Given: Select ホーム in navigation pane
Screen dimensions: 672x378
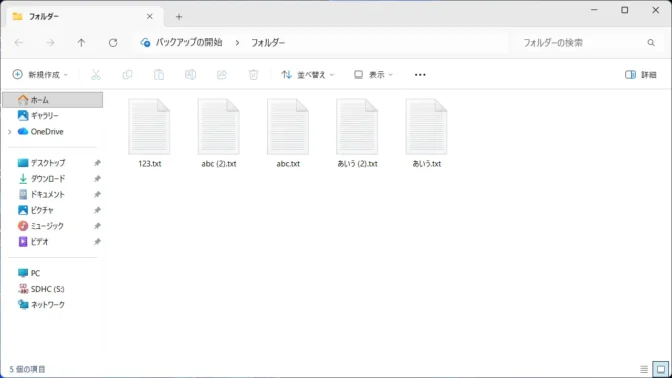Looking at the screenshot, I should tap(53, 100).
